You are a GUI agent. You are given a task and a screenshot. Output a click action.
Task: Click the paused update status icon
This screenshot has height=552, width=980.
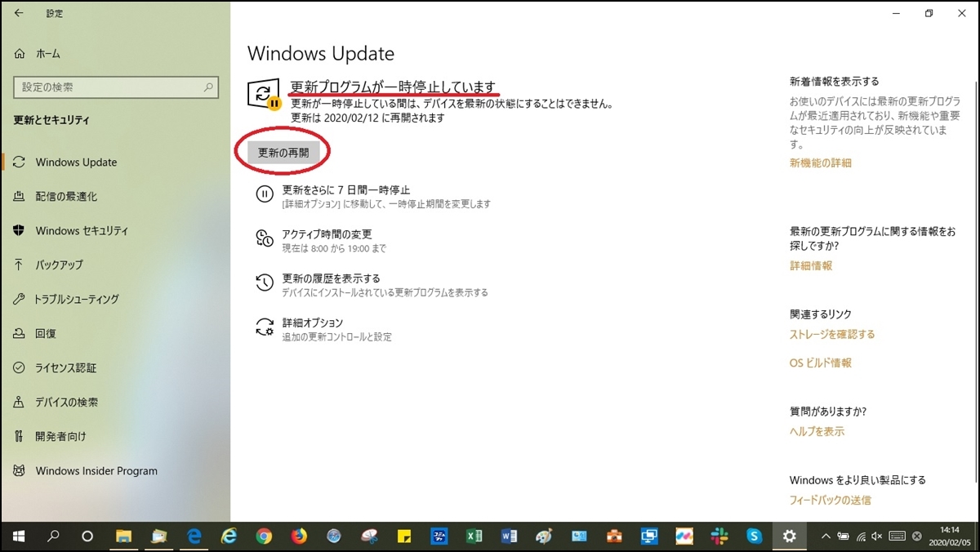coord(265,95)
